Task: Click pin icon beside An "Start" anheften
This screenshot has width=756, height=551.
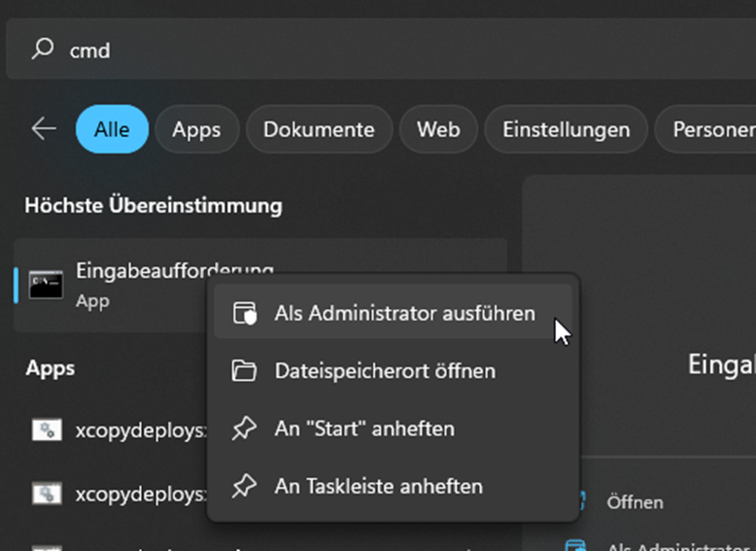Action: tap(244, 429)
